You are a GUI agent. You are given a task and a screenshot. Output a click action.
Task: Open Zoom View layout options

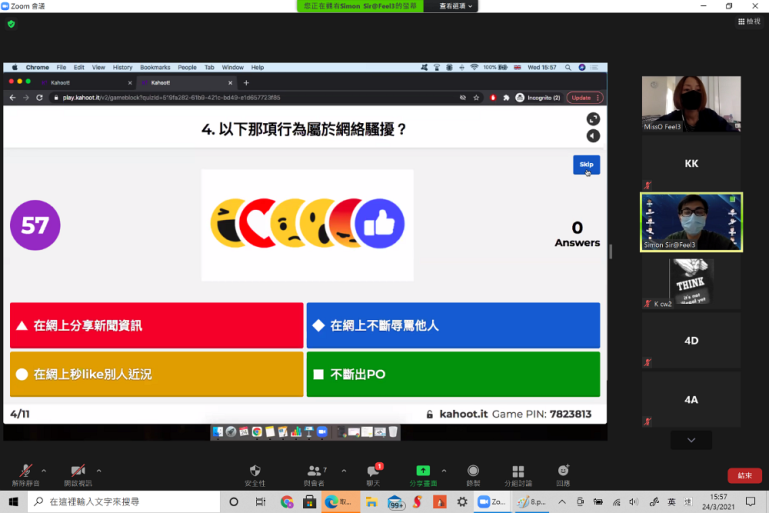click(749, 21)
